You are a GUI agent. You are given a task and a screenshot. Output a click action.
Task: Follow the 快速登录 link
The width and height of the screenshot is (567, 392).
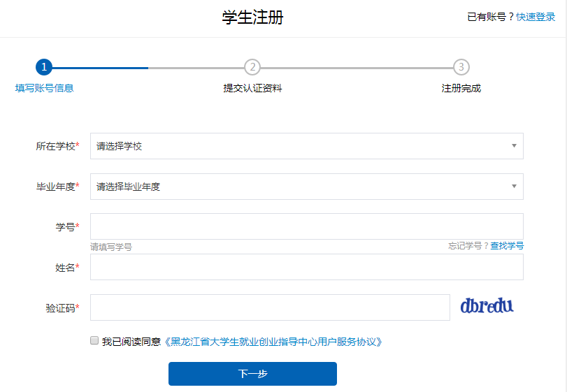tap(536, 17)
